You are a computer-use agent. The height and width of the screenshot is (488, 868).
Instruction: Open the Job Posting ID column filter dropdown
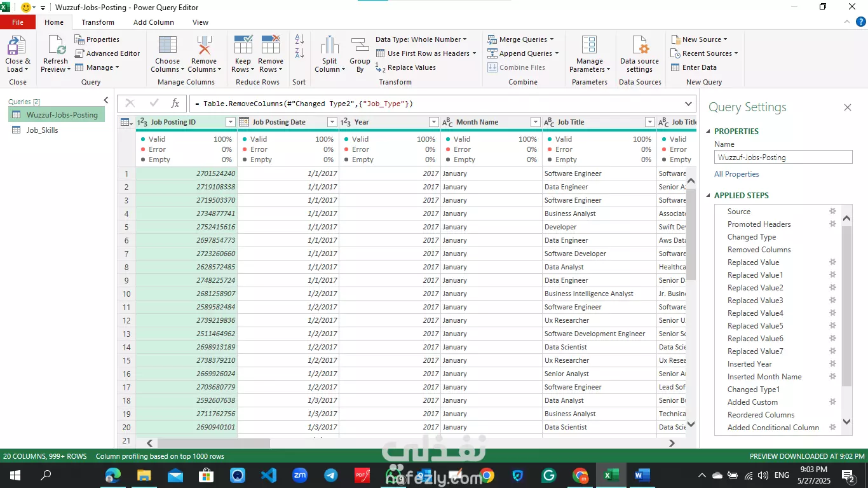pos(231,122)
